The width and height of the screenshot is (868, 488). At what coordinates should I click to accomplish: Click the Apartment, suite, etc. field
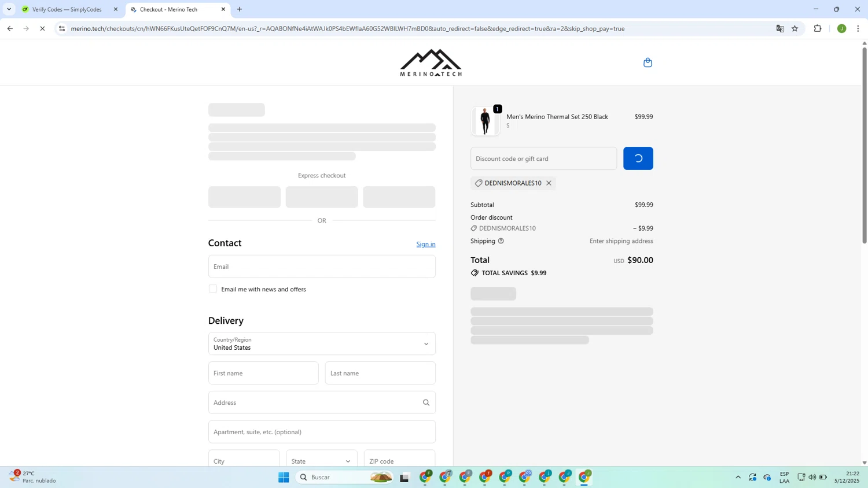[322, 432]
